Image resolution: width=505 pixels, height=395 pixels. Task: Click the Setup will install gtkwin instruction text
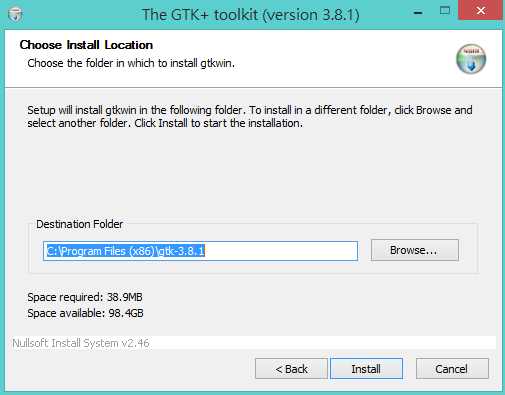pos(250,117)
